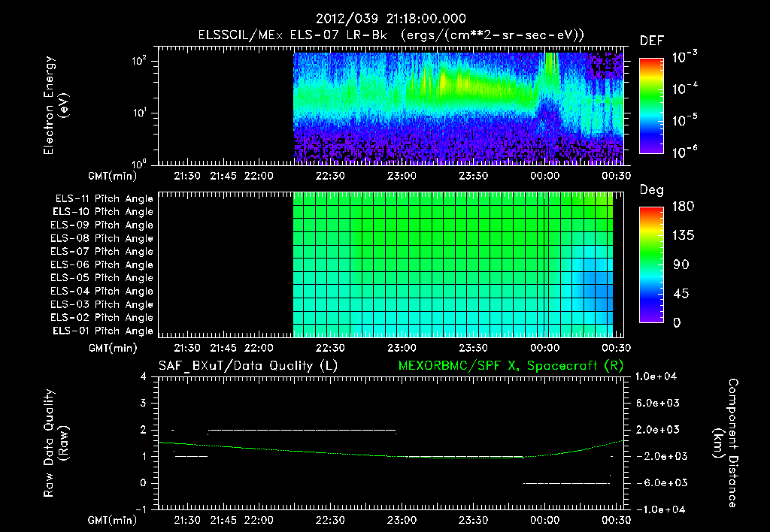Select the ELS-10 Pitch Angle row label
Image resolution: width=770 pixels, height=532 pixels.
tap(103, 212)
